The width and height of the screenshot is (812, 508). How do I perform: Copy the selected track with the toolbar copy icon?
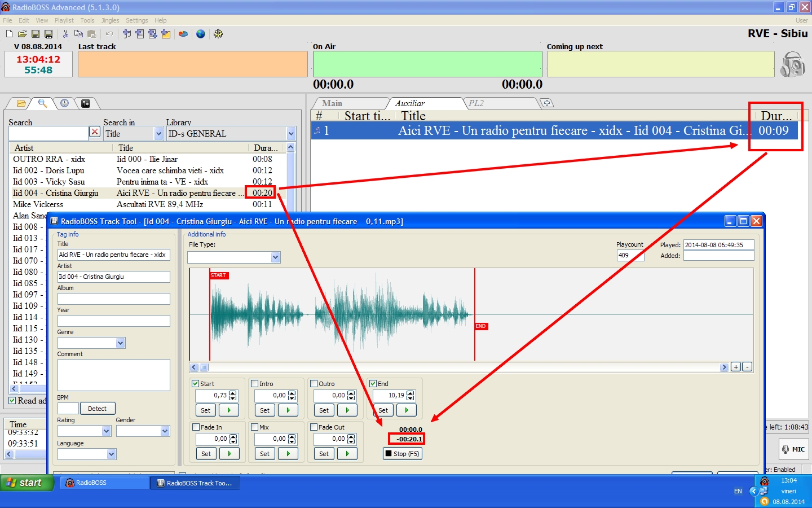tap(78, 34)
